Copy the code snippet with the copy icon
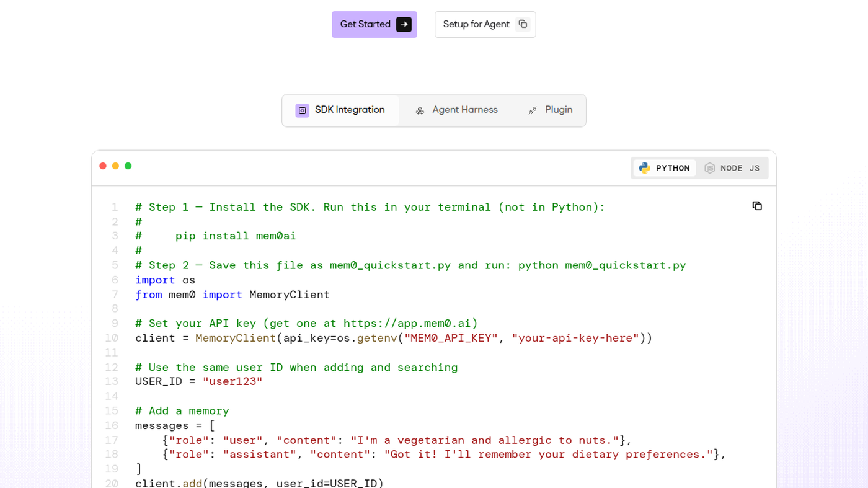The height and width of the screenshot is (488, 868). [x=757, y=206]
